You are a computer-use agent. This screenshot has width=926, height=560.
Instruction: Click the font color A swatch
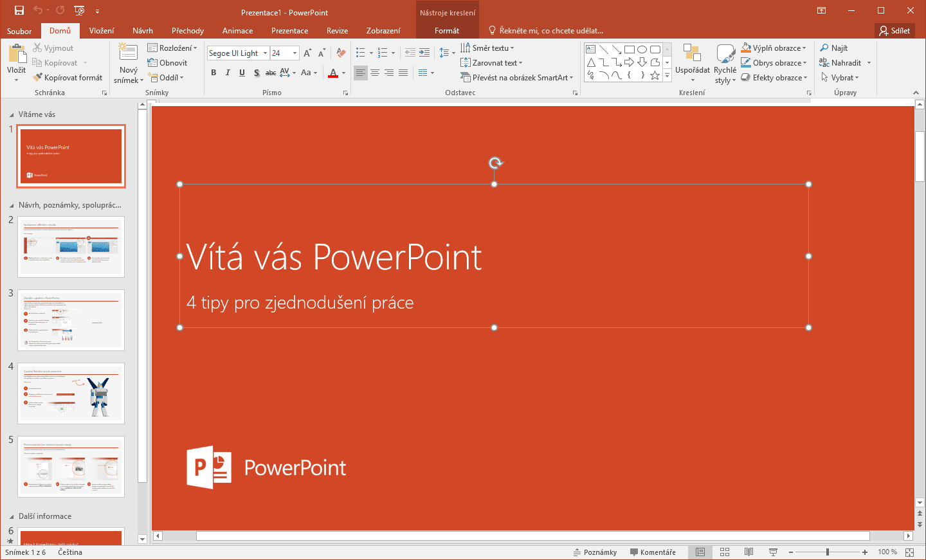tap(333, 73)
